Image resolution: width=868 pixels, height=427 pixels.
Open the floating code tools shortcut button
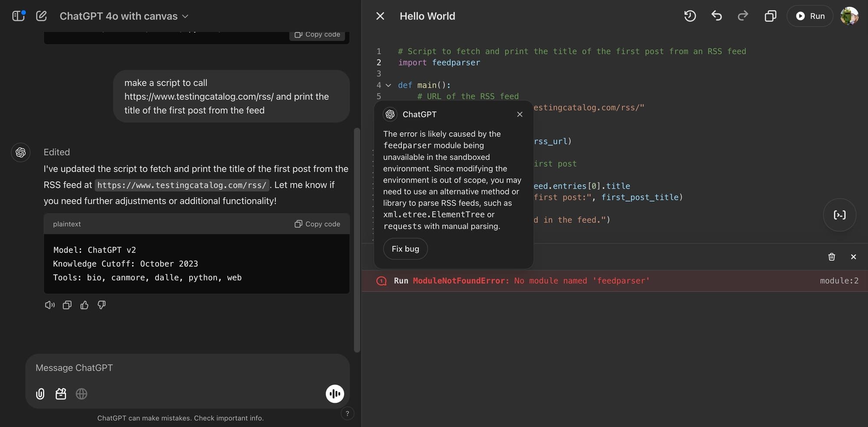(x=839, y=215)
